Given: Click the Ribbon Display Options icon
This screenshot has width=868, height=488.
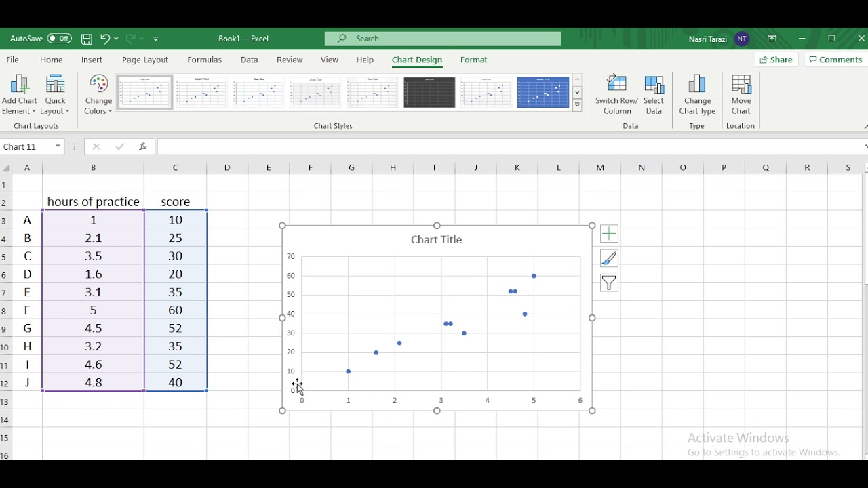Looking at the screenshot, I should coord(772,39).
